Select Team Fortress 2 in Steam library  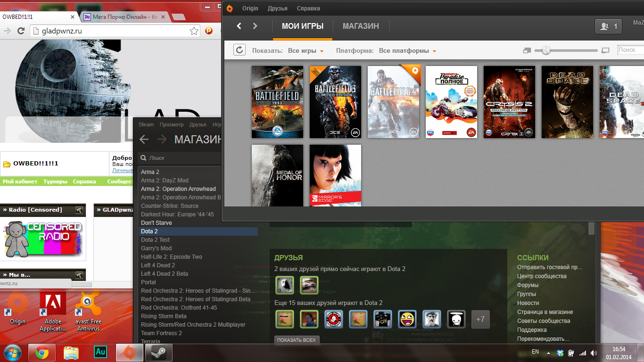coord(161,333)
